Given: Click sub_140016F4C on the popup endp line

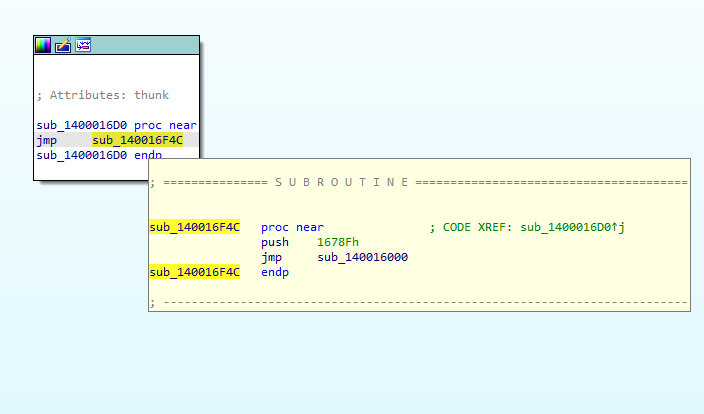Looking at the screenshot, I should 195,272.
